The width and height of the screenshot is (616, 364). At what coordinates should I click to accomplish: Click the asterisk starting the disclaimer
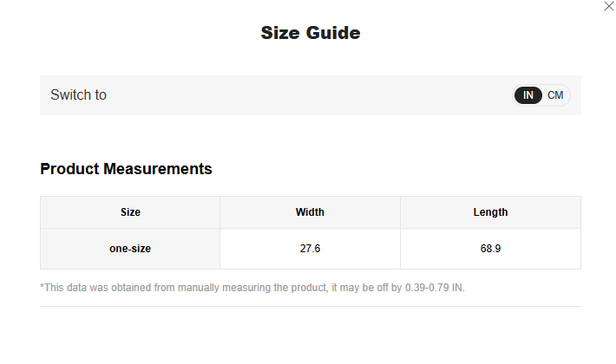coord(43,287)
